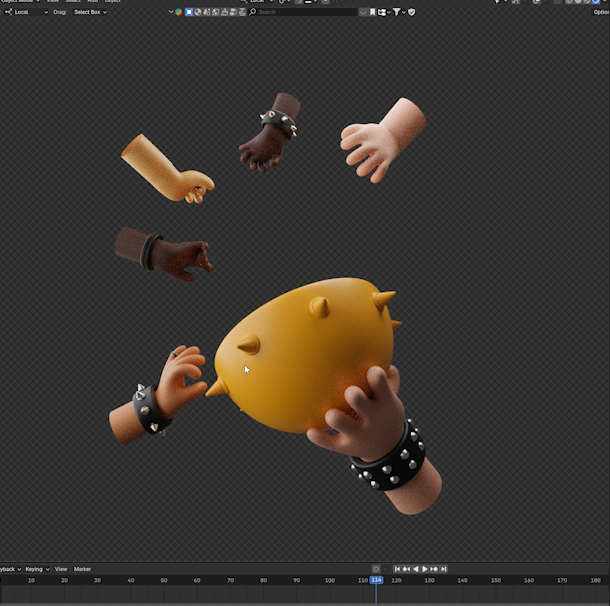Click frame 150 on the timeline ruler

496,580
